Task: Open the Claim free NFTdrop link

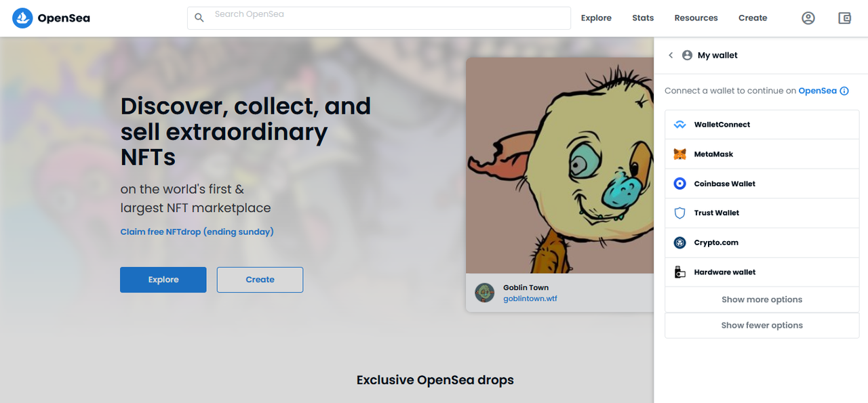Action: point(197,232)
